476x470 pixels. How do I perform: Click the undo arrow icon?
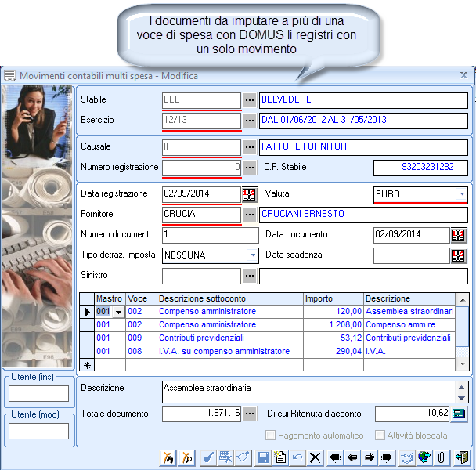tap(297, 457)
